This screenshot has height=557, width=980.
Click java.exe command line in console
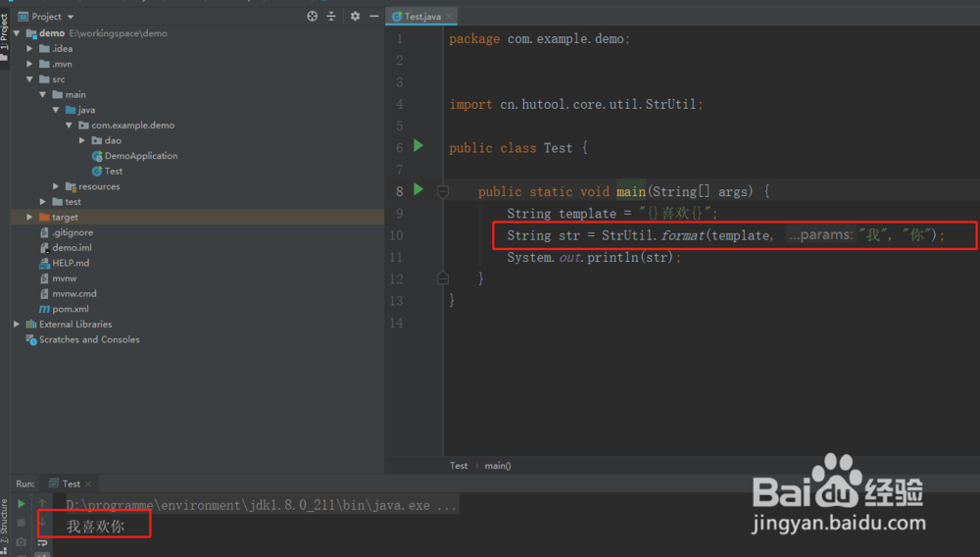point(262,505)
